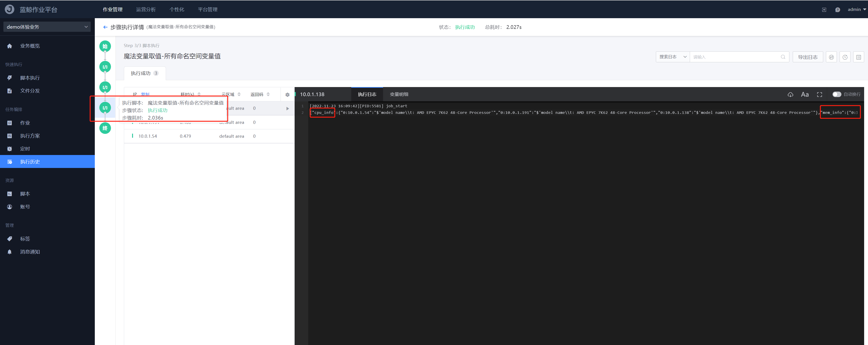Open the 搜索日志 search type dropdown

click(672, 57)
